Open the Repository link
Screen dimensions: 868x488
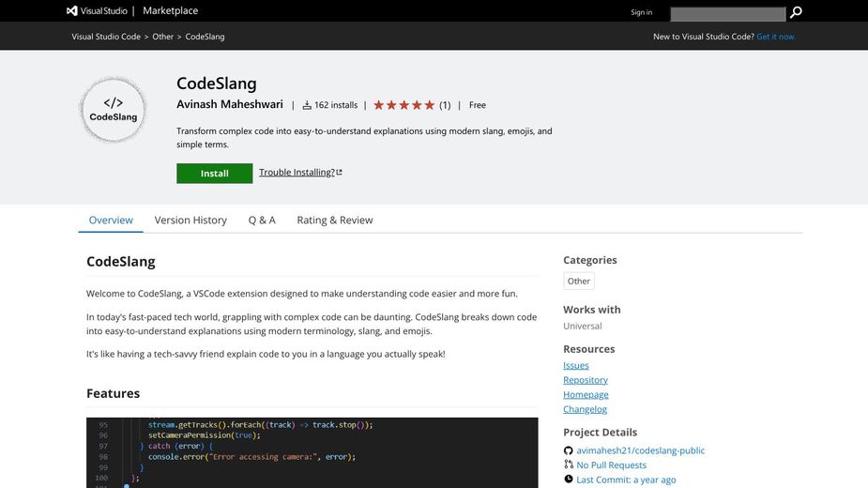point(586,380)
